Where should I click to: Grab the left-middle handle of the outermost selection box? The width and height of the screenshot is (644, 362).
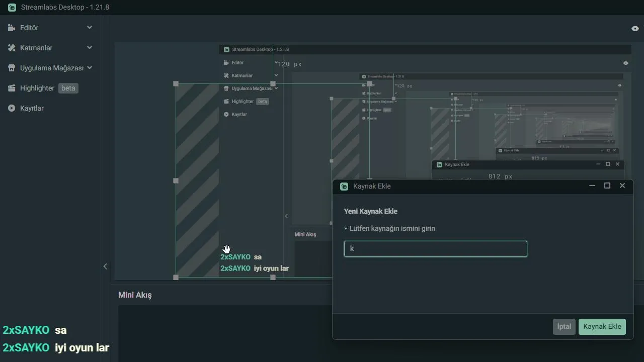point(176,180)
